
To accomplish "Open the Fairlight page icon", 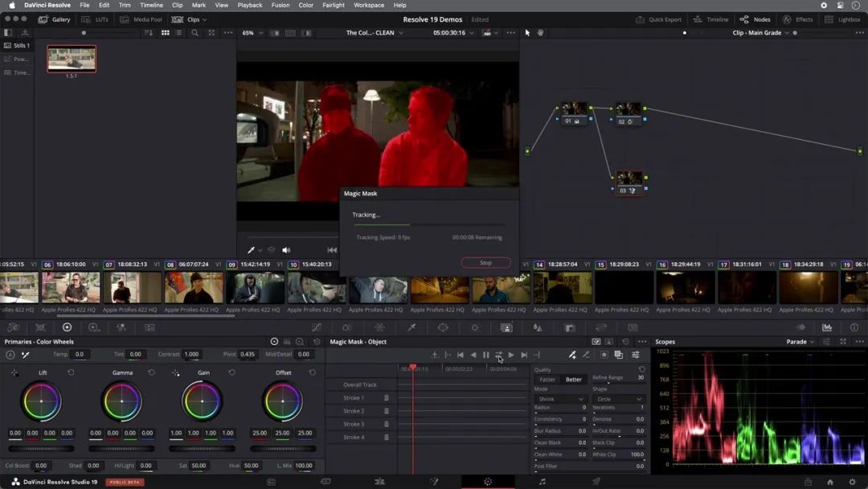I will [542, 482].
